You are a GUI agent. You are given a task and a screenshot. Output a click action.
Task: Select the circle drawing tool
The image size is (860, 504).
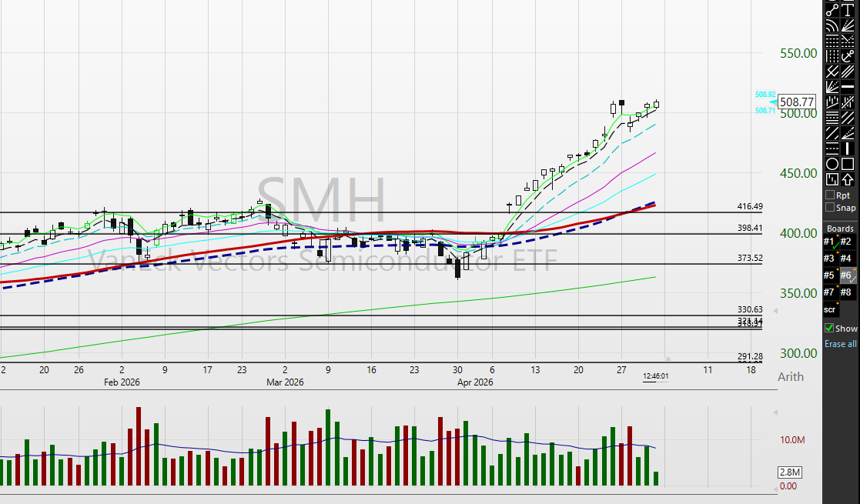832,164
